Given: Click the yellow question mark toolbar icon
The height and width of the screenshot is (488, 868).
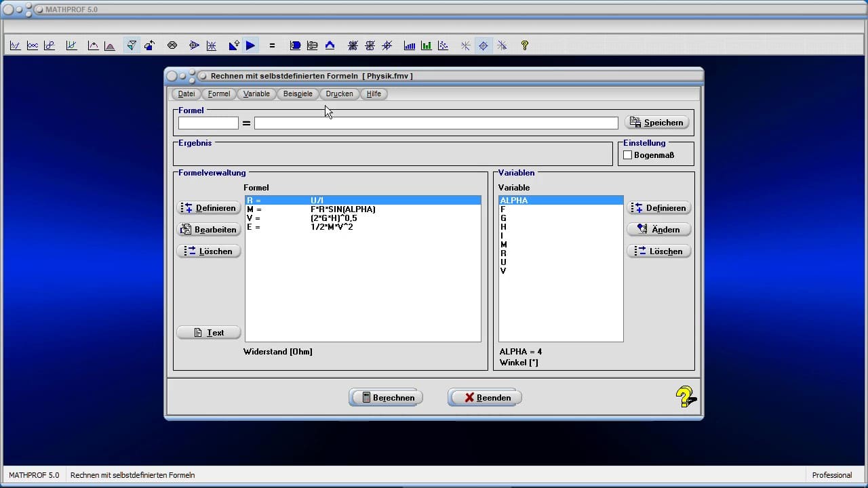Looking at the screenshot, I should coord(524,46).
